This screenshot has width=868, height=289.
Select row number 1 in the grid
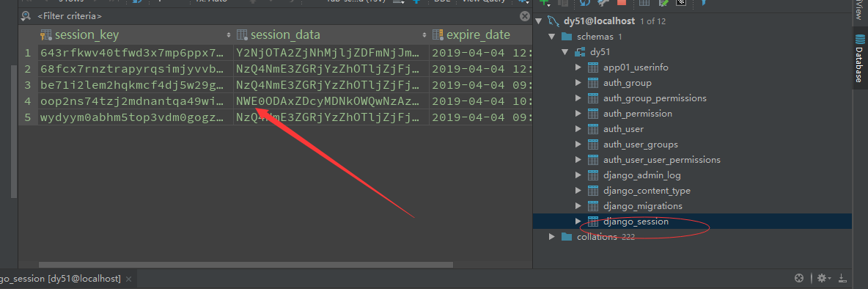pos(28,53)
